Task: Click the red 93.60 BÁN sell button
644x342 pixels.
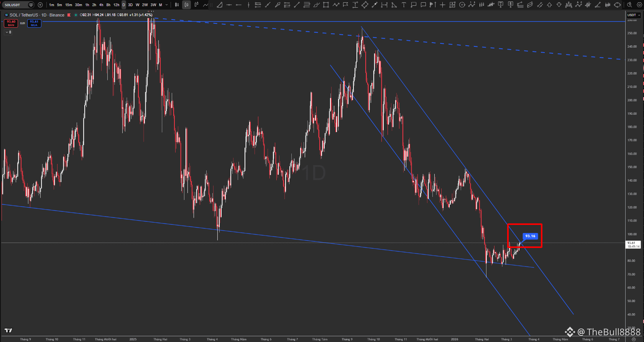Action: click(11, 23)
